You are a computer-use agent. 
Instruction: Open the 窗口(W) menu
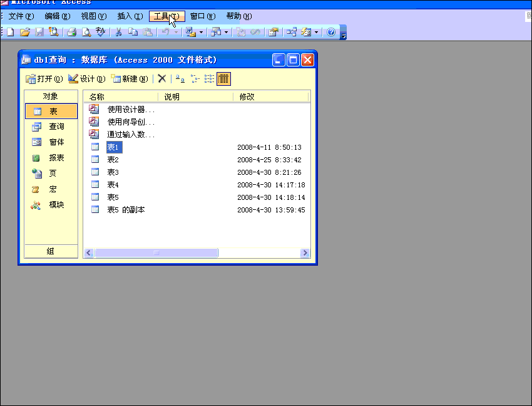[203, 16]
